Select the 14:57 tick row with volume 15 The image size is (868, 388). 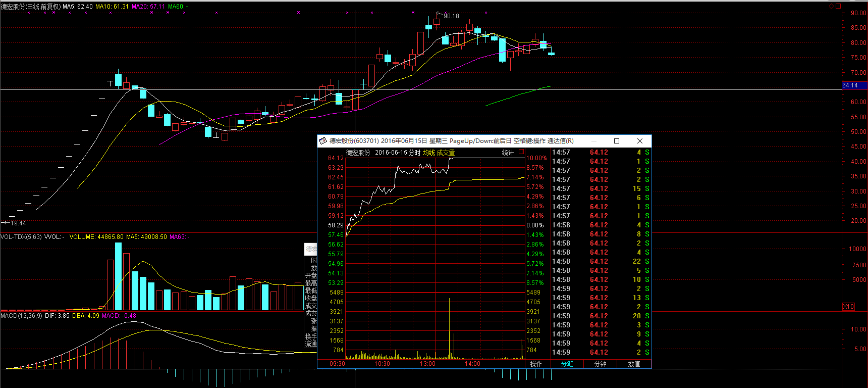click(x=601, y=188)
